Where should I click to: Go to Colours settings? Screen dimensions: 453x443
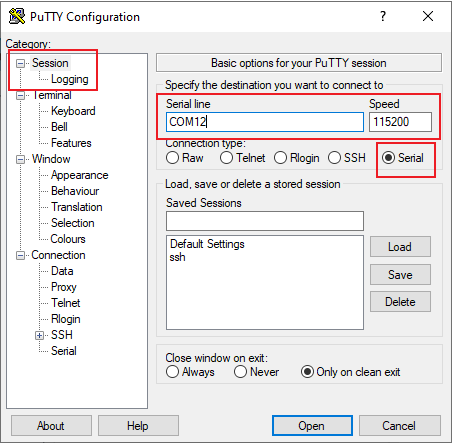coord(68,239)
